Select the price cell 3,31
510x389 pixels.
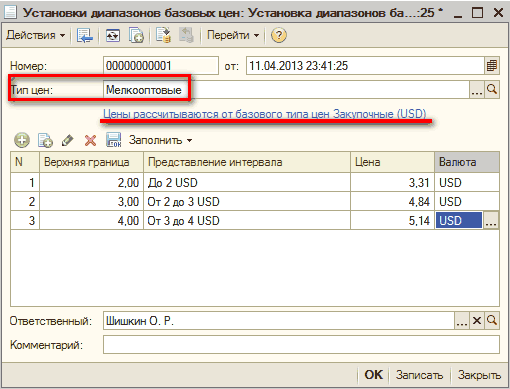[x=392, y=182]
